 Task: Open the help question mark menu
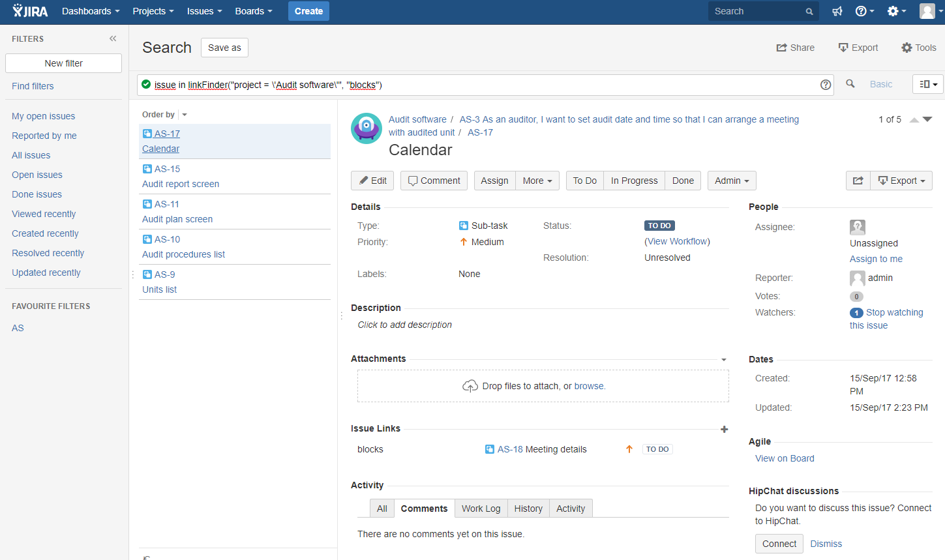(x=864, y=11)
